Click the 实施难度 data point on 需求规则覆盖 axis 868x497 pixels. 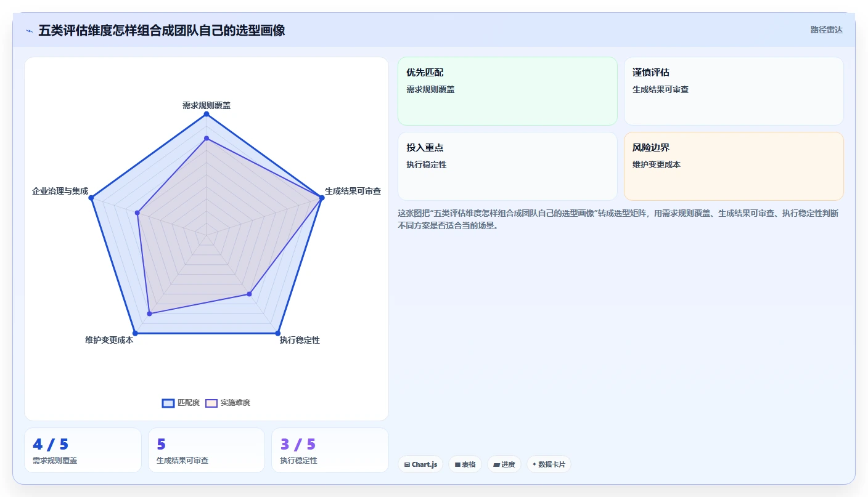pyautogui.click(x=207, y=138)
